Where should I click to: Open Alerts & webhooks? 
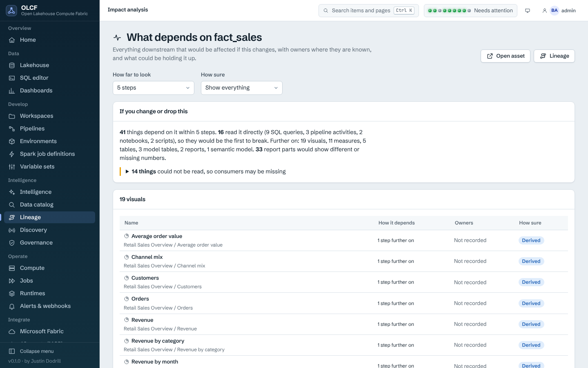49,306
